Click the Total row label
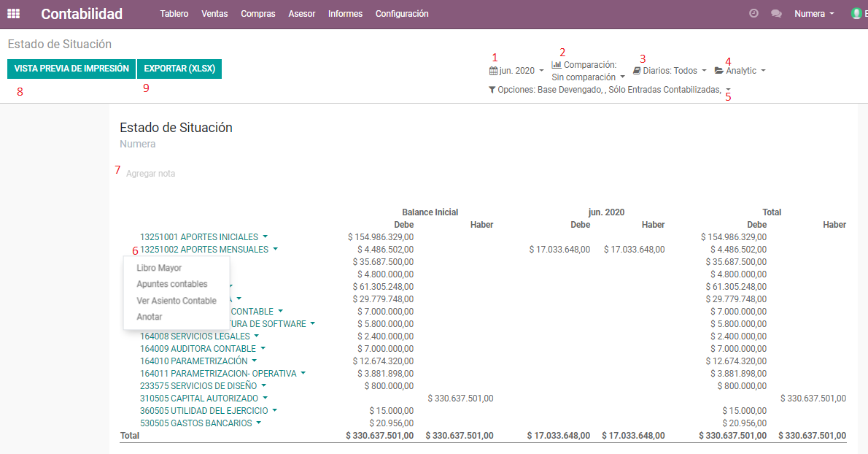 [x=130, y=436]
